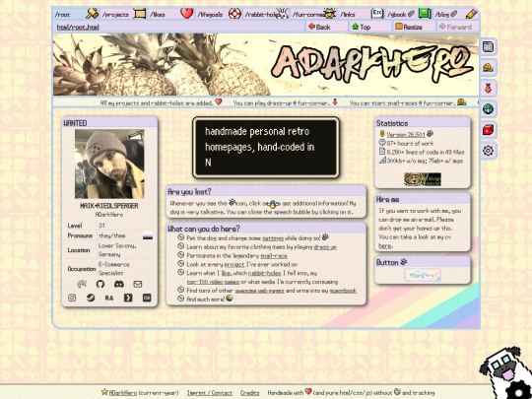The height and width of the screenshot is (399, 532).
Task: Click the swirl icon left of GitHub
Action: [82, 284]
